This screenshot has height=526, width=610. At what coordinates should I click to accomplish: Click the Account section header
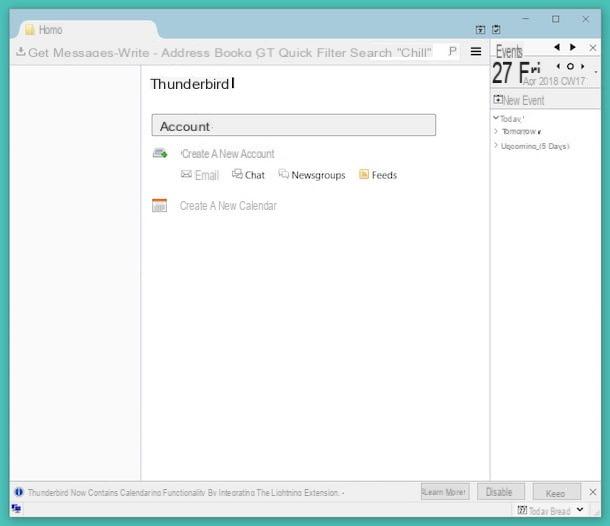click(294, 125)
